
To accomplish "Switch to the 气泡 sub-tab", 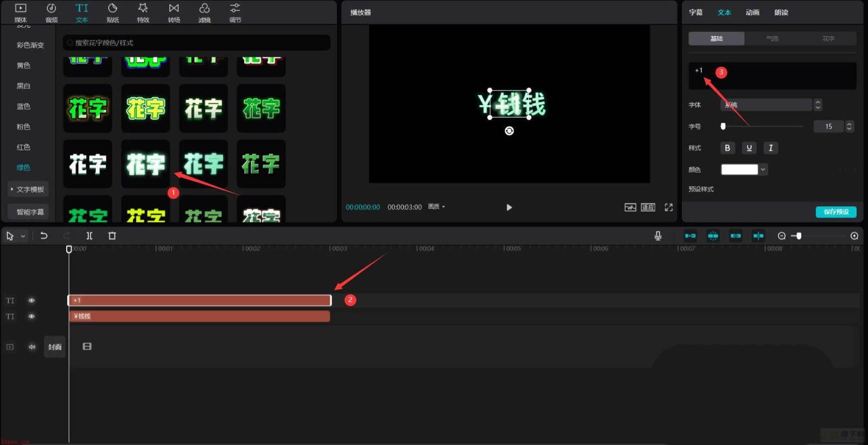I will coord(772,39).
